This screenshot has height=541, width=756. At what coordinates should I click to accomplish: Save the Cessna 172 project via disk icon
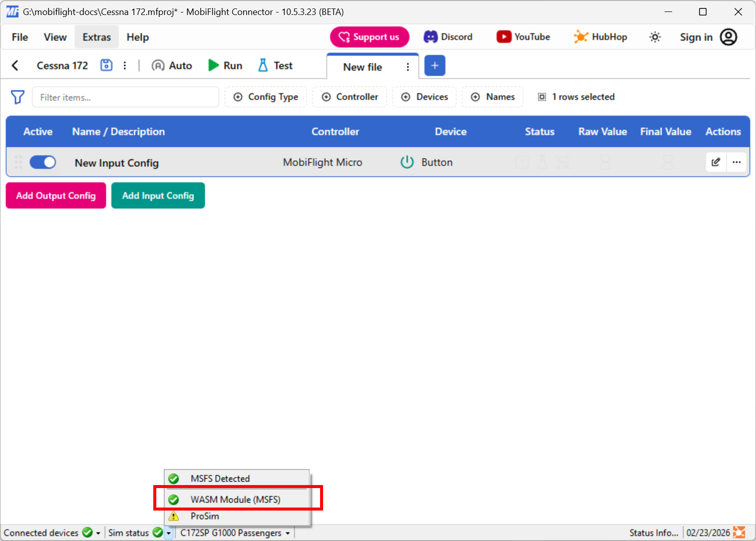point(106,65)
